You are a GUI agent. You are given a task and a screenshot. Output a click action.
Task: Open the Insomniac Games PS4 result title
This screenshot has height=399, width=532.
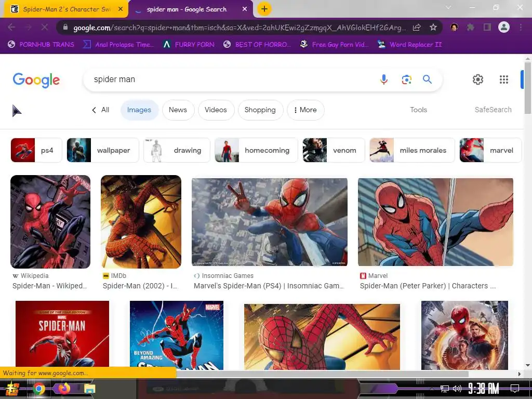(x=269, y=286)
